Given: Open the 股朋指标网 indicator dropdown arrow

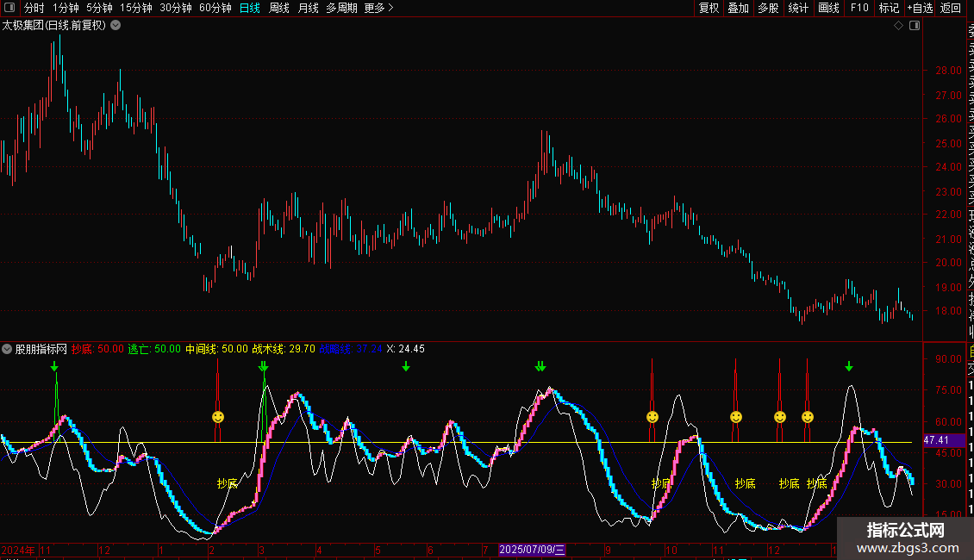Looking at the screenshot, I should pyautogui.click(x=8, y=349).
